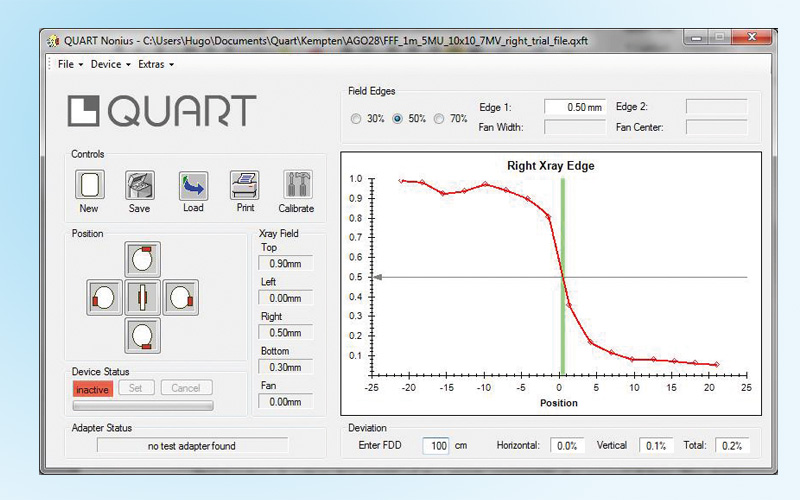Click the Right Xray field value 0.50mm
This screenshot has height=500, width=800.
286,333
